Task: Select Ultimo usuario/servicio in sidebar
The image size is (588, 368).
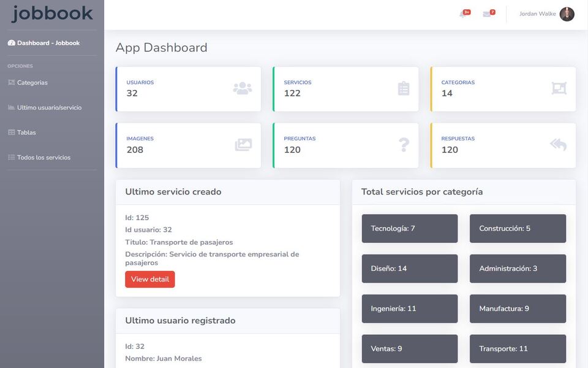Action: [x=49, y=108]
